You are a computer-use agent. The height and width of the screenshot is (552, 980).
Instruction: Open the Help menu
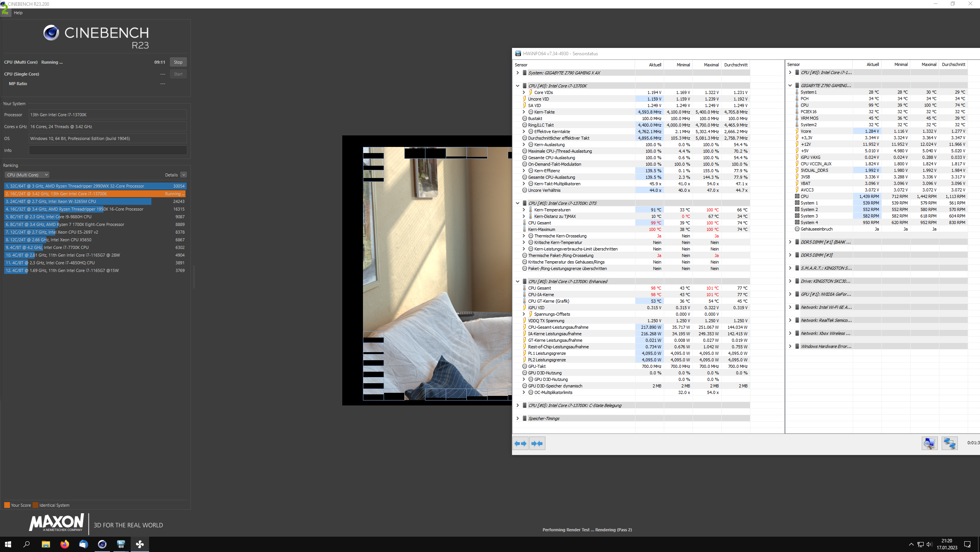click(18, 13)
